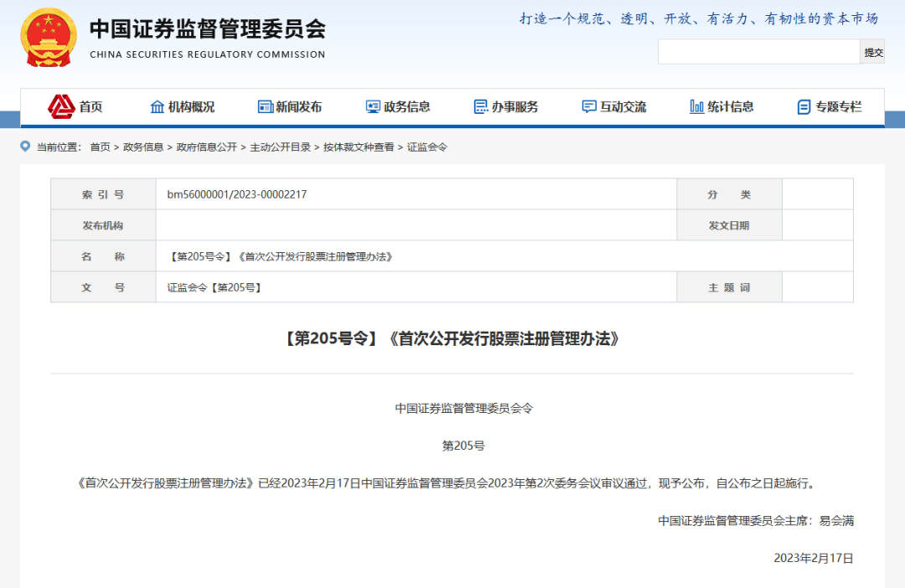Screen dimensions: 905x588
Task: Click the slogan 打造一个规范、透明、开放 banner text
Action: 698,19
